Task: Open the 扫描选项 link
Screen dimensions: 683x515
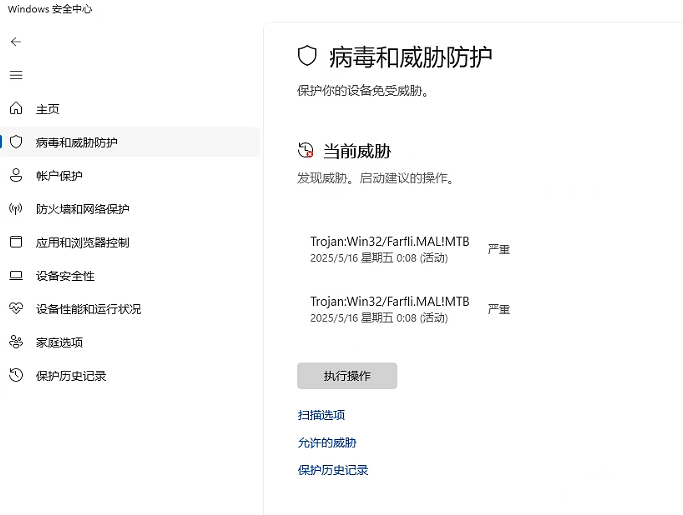Action: pos(321,415)
